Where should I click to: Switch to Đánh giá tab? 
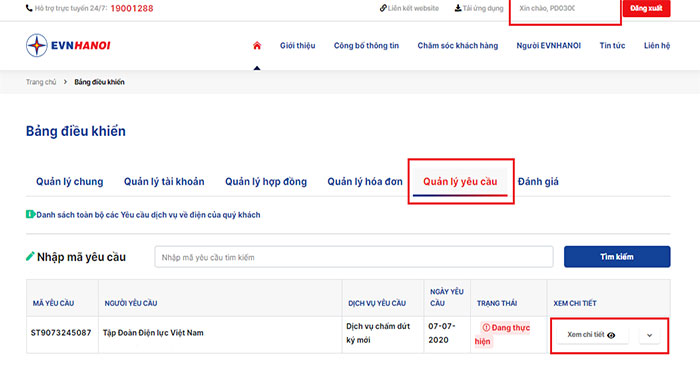tap(538, 181)
